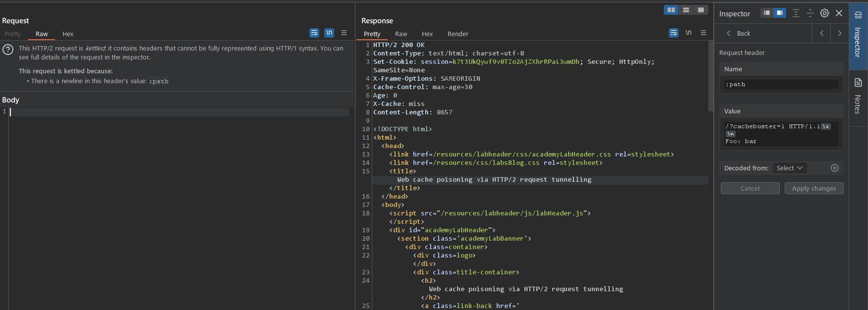This screenshot has height=310, width=868.
Task: Dock the Inspector panel to the right
Action: click(x=780, y=13)
